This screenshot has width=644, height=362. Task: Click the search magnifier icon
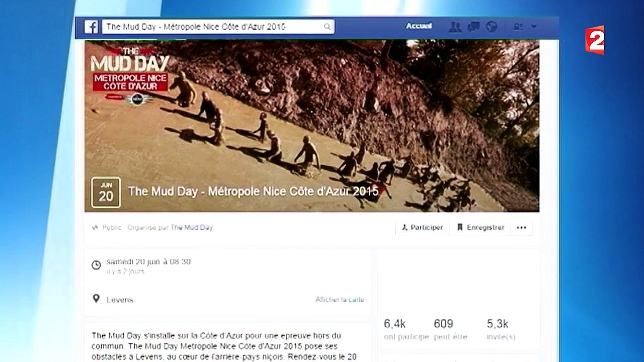(328, 27)
